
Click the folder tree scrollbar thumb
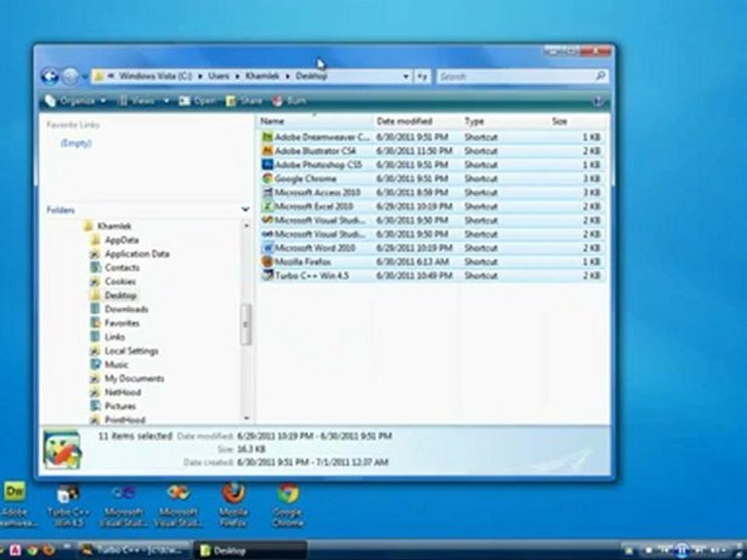click(x=246, y=324)
